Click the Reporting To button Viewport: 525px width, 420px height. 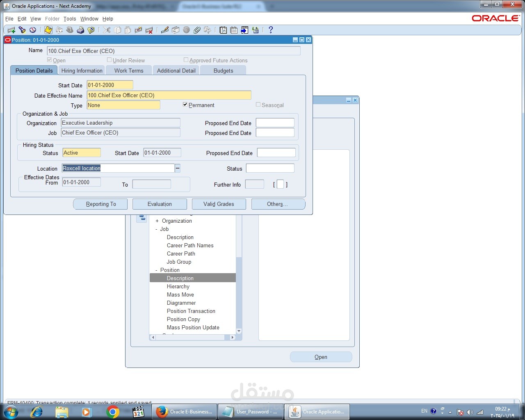(101, 204)
